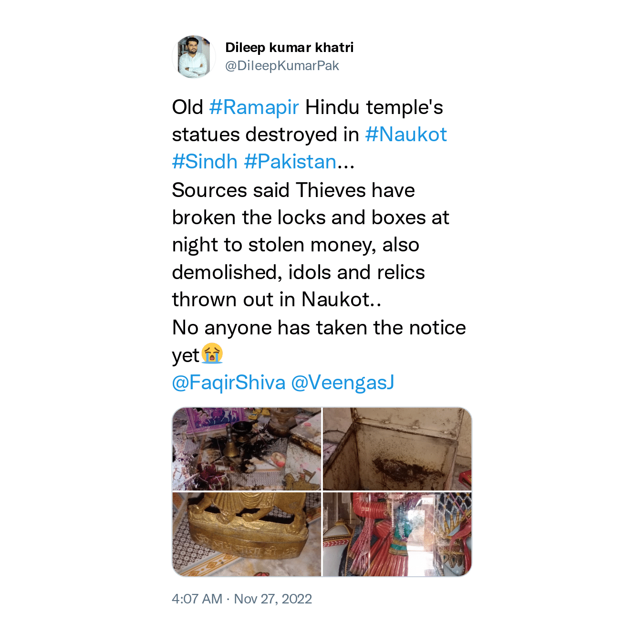644x644 pixels.
Task: Select the tweet text 'Sources said Thieves have'
Action: tap(293, 190)
